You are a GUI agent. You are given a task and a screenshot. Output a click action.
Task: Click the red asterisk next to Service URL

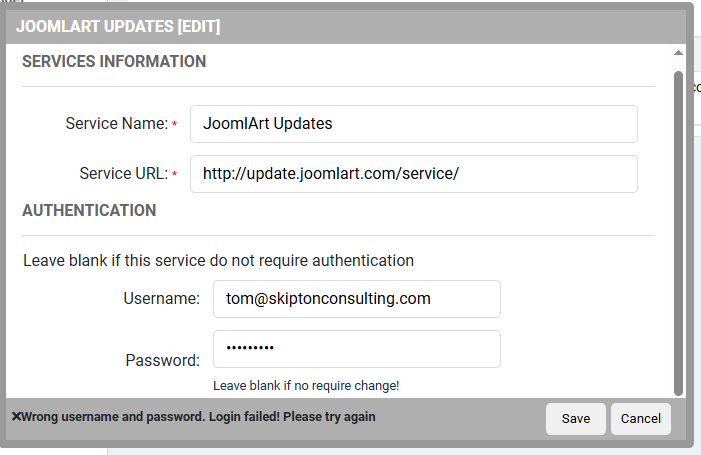(x=175, y=174)
